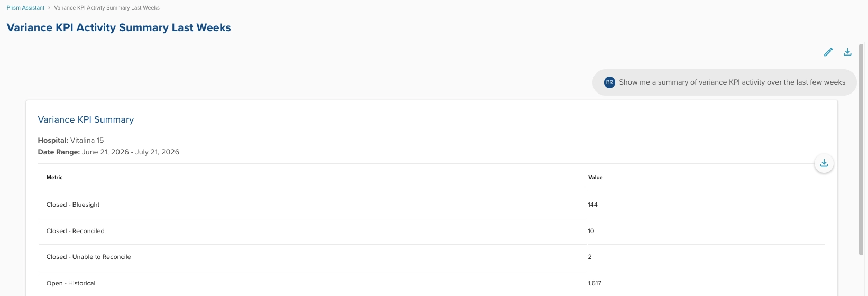Click the page title heading
Viewport: 868px width, 296px height.
[119, 27]
